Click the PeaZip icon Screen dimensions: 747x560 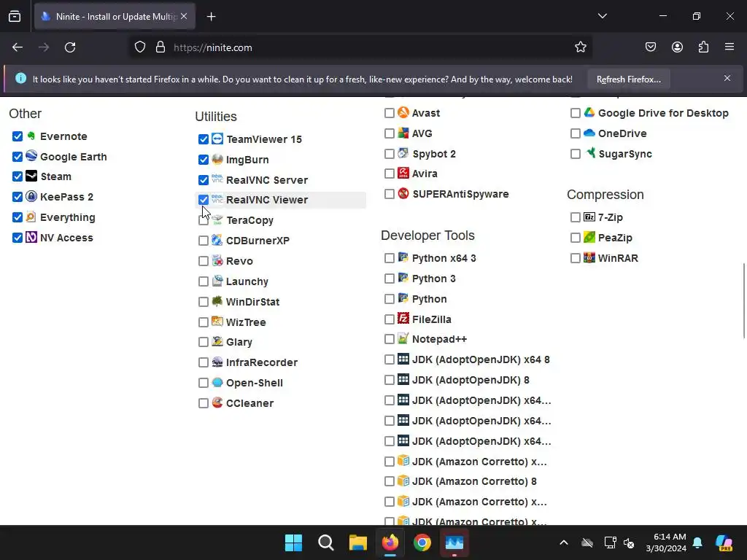coord(589,237)
